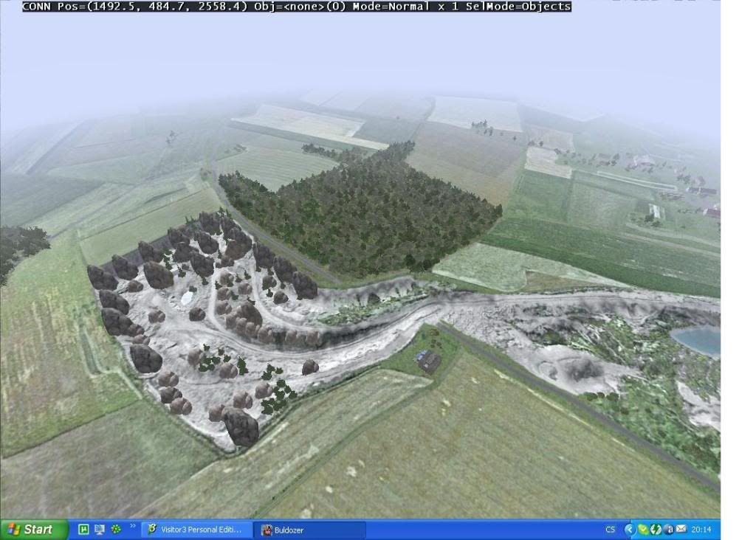Click the CONN Pos status text line

[297, 7]
